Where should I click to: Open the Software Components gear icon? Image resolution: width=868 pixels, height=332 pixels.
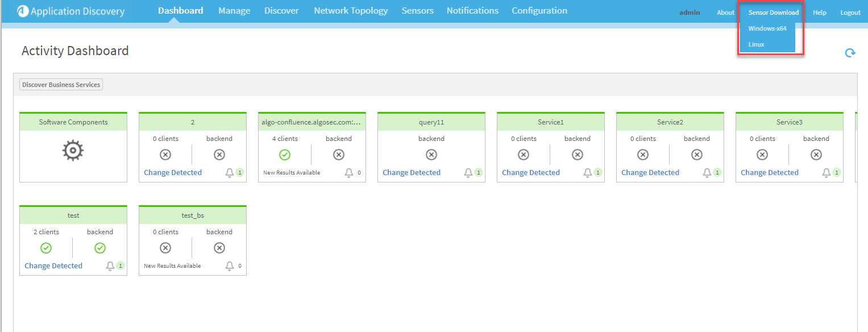73,151
